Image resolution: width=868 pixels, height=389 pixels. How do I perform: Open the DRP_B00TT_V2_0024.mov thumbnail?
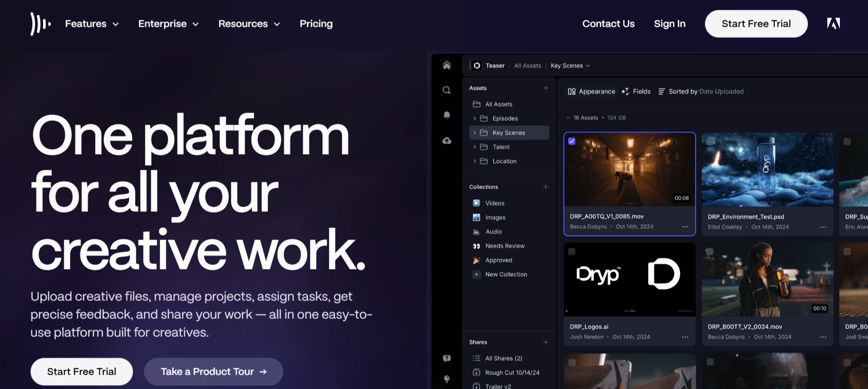tap(767, 280)
